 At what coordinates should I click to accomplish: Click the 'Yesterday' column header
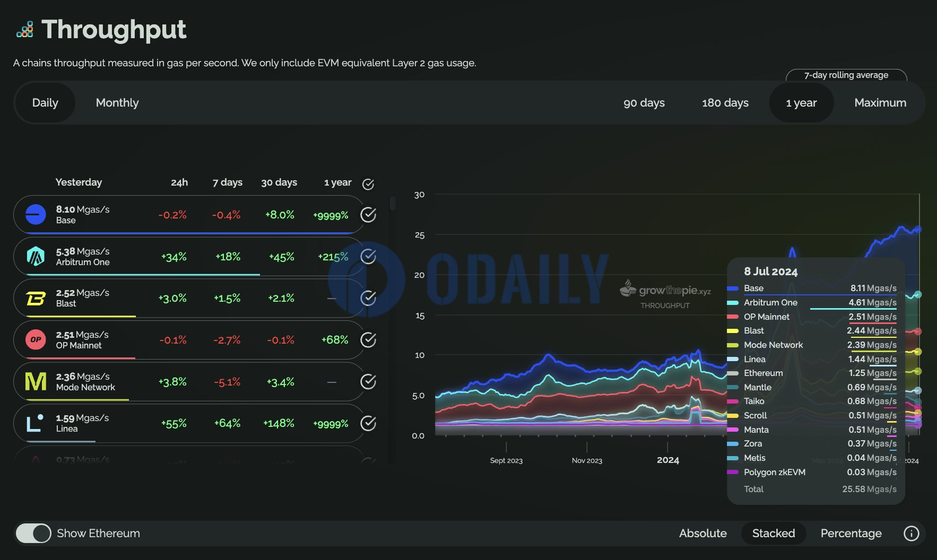point(79,182)
